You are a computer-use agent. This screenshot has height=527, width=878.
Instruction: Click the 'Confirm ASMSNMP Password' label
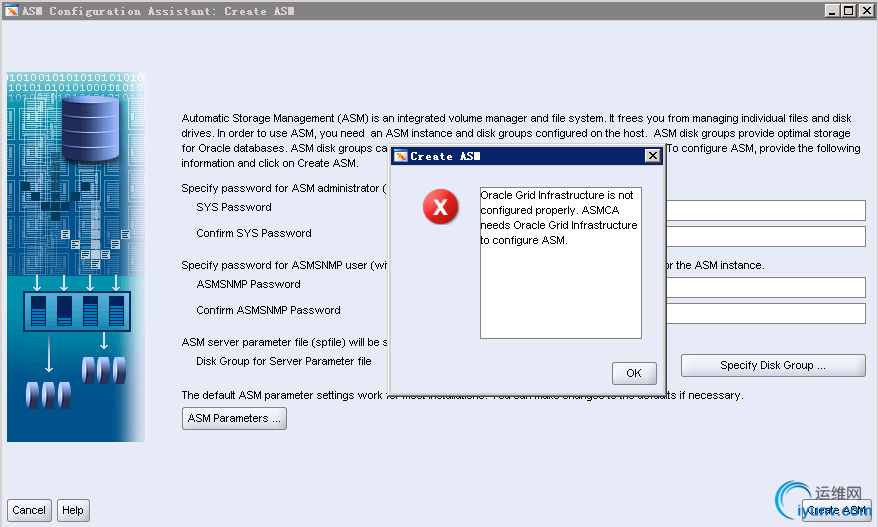point(268,310)
